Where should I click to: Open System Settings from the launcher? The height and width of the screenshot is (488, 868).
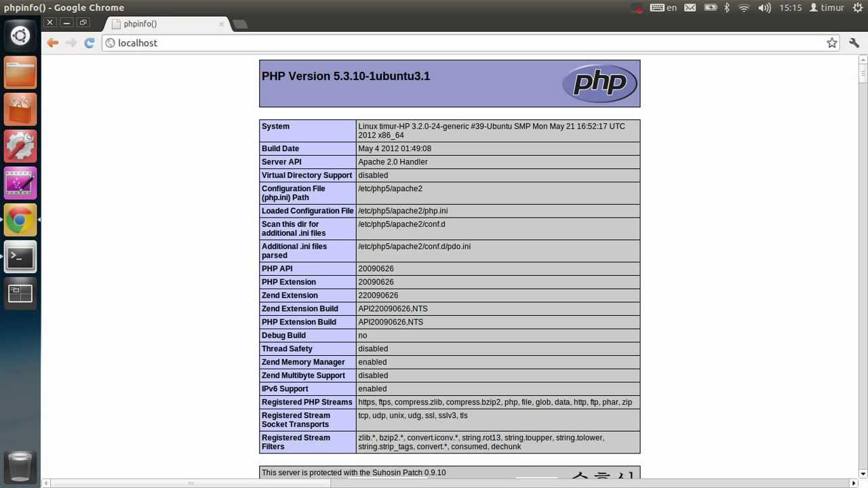pyautogui.click(x=20, y=146)
